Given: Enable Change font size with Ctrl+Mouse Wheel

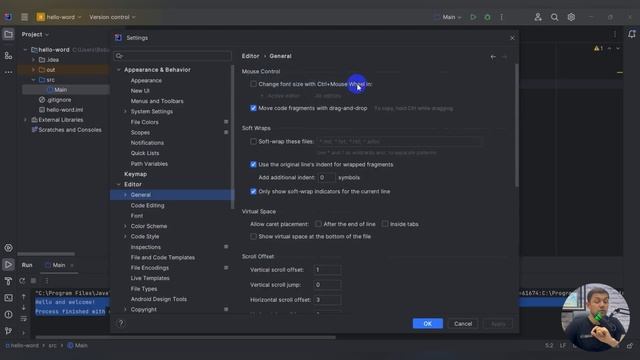Looking at the screenshot, I should click(253, 84).
